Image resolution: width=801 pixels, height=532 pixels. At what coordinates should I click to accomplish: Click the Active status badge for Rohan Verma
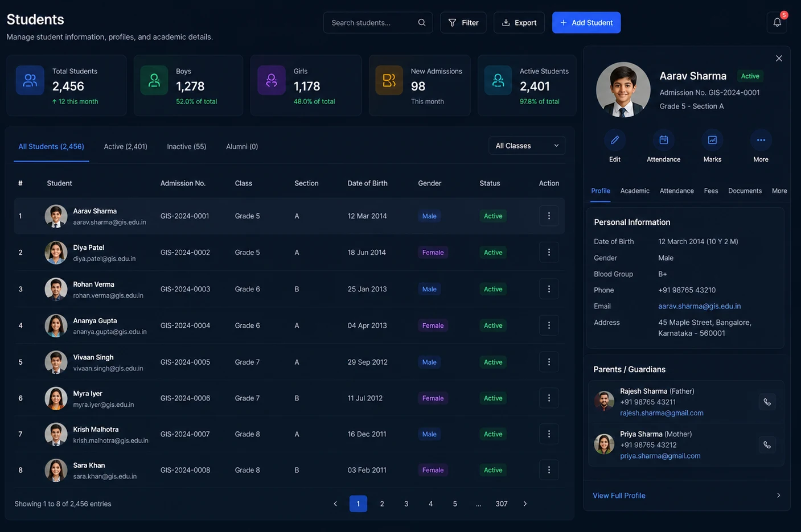[x=493, y=289]
